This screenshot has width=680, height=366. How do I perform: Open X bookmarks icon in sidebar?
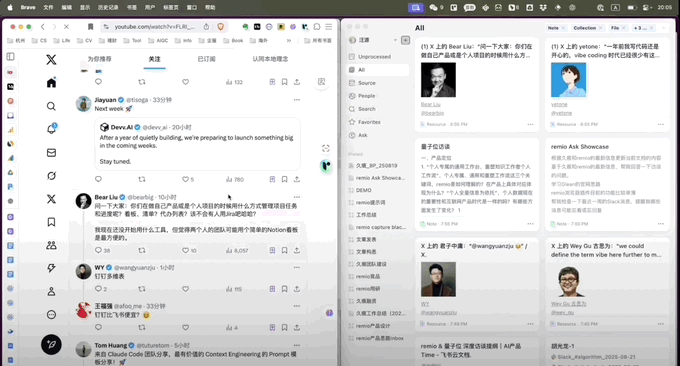click(x=51, y=222)
